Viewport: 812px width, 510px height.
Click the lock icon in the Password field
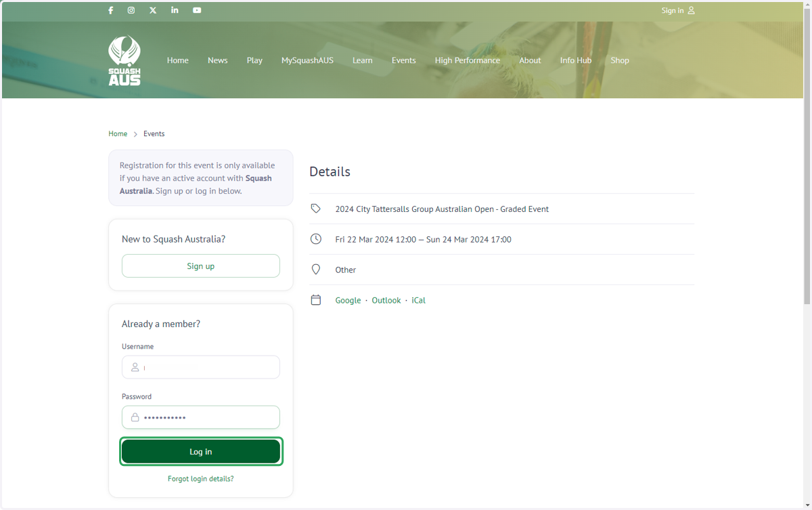click(135, 417)
